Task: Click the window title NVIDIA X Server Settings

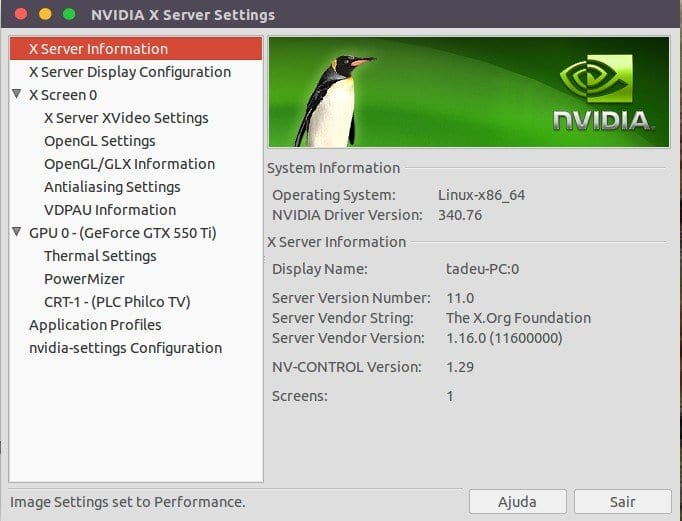Action: [183, 15]
